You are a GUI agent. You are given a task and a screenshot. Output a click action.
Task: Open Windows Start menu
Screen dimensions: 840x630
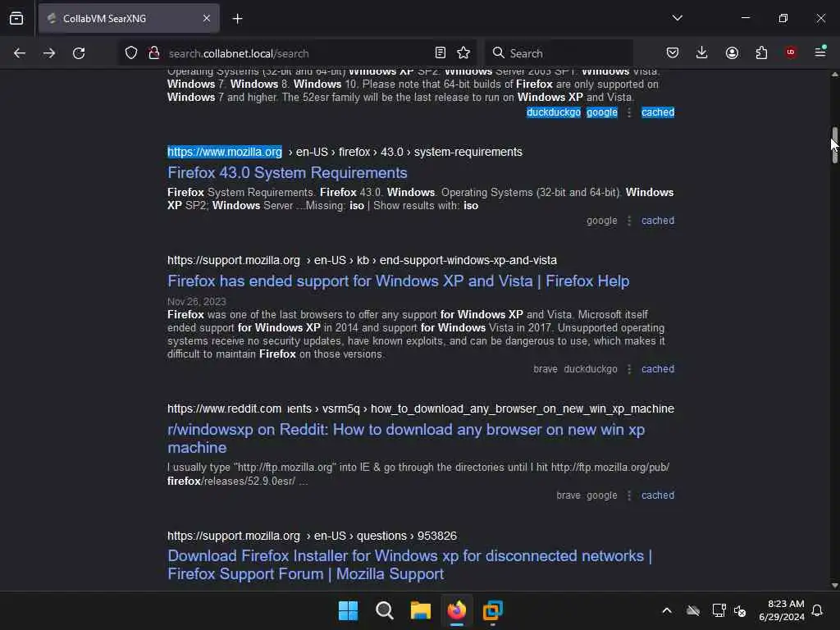pos(348,610)
